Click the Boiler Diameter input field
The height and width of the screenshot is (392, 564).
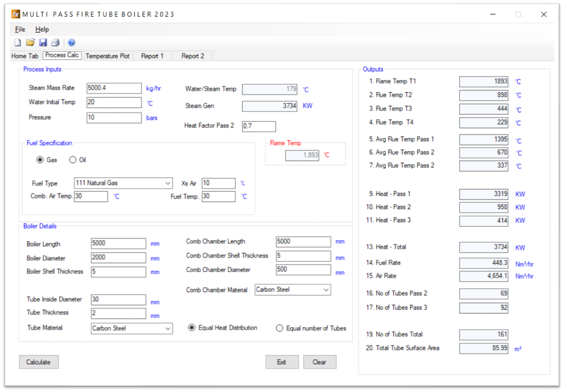point(118,257)
